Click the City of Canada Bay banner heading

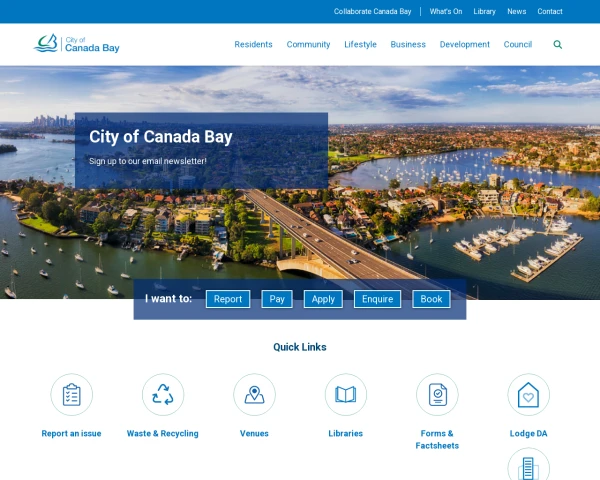click(x=161, y=137)
